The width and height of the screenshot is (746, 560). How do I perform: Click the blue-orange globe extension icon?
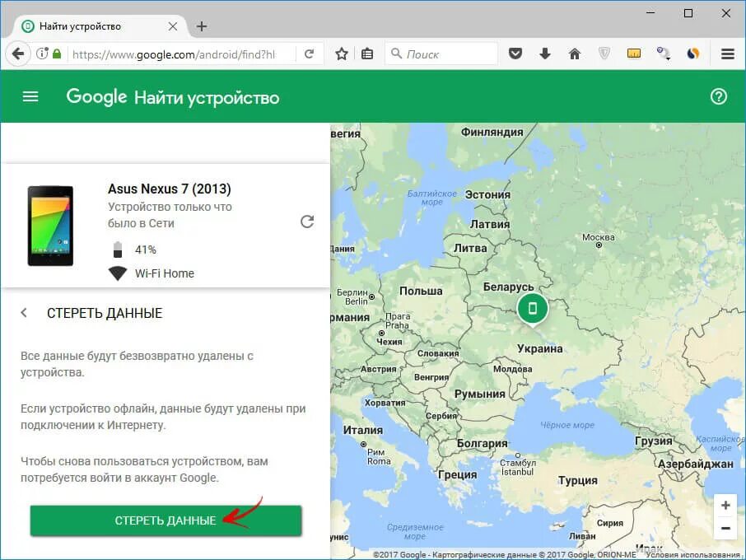(x=693, y=54)
